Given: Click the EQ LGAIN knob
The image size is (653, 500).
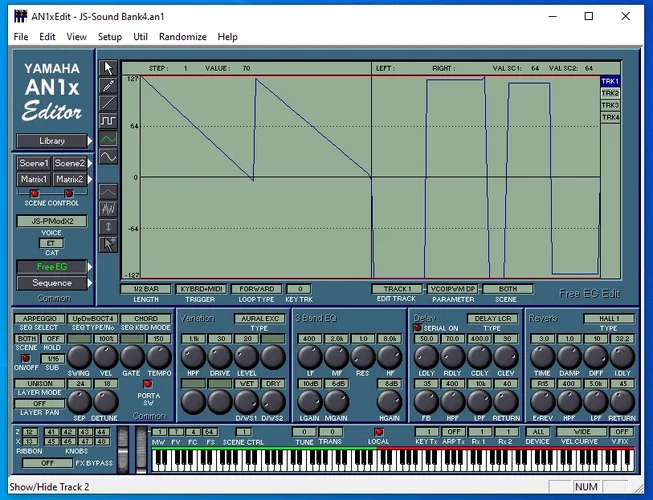Looking at the screenshot, I should pos(309,402).
